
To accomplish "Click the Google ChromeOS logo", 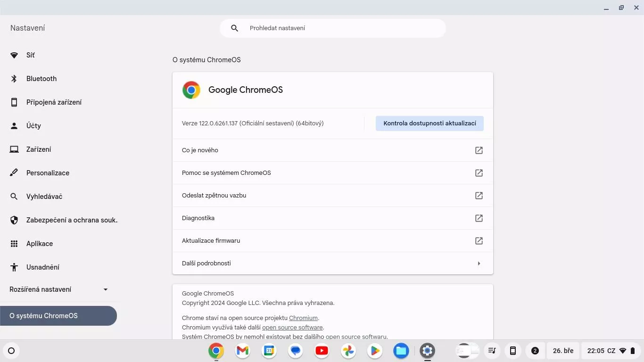I will pos(191,90).
